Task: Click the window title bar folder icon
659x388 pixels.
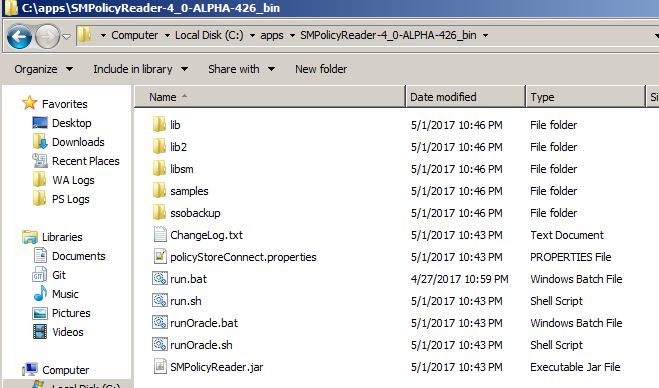Action: [x=11, y=8]
